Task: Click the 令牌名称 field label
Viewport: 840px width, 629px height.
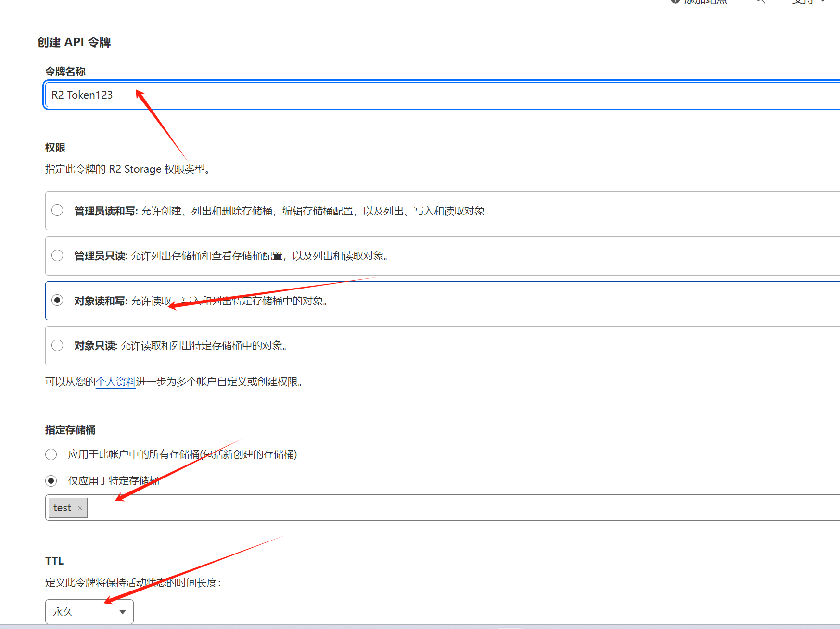Action: (65, 72)
